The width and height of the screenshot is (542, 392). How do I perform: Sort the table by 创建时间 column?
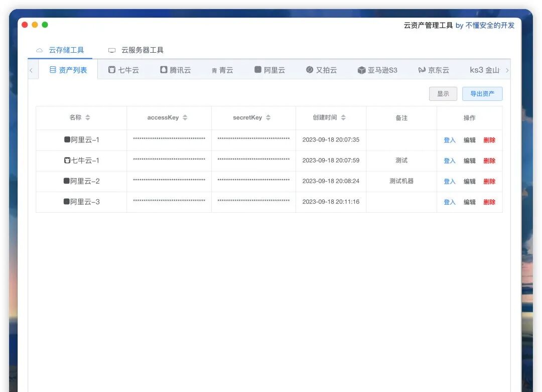coord(343,117)
